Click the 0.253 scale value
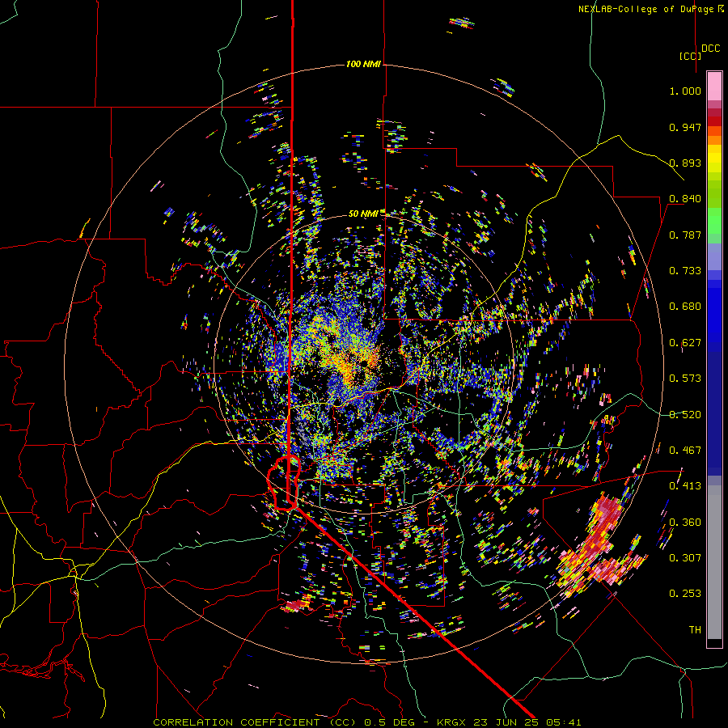 [685, 594]
